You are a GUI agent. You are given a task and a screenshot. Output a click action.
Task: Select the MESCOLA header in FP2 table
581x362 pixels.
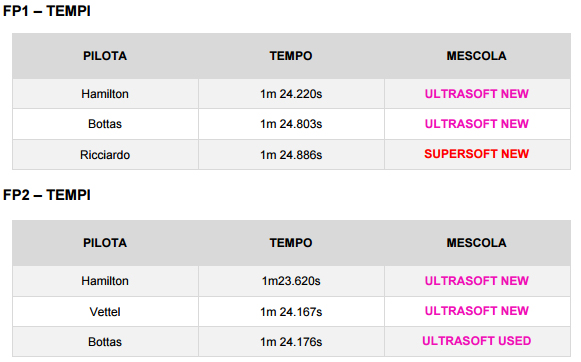(x=477, y=243)
